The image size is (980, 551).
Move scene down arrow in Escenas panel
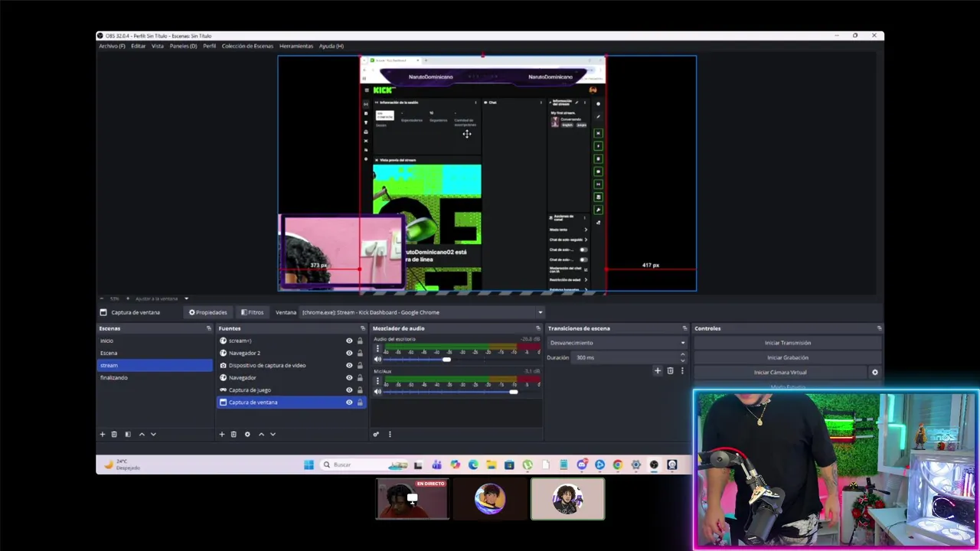pyautogui.click(x=153, y=434)
